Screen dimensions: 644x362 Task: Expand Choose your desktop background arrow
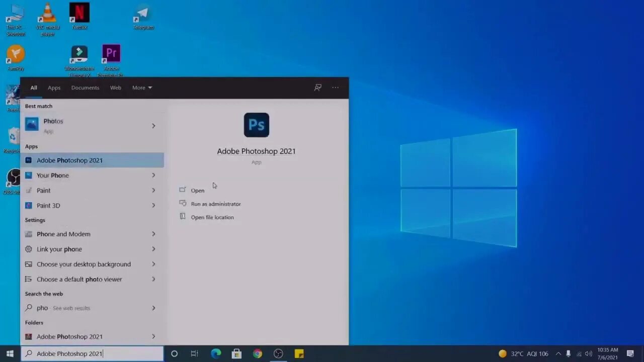pyautogui.click(x=153, y=264)
